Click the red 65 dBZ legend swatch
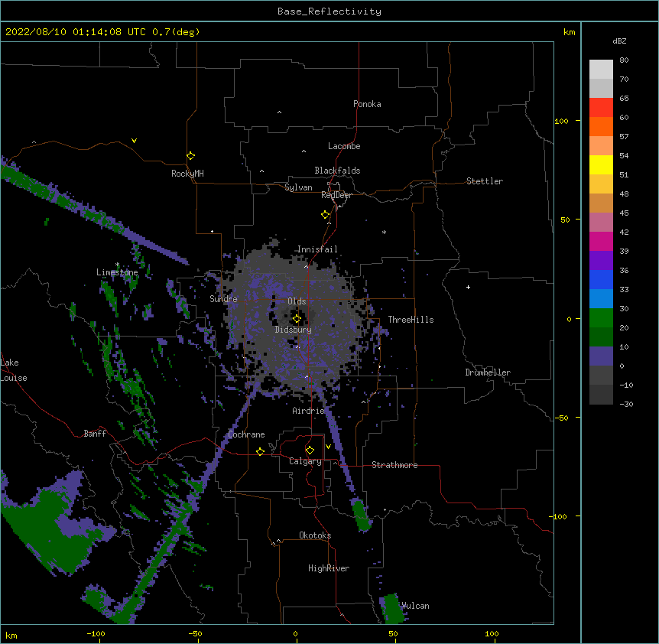 tap(601, 107)
